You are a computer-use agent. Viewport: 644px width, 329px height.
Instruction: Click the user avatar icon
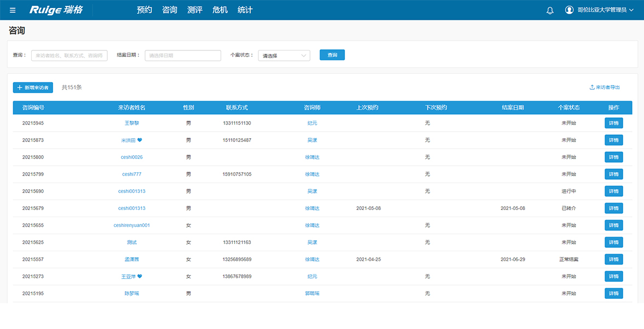point(569,10)
